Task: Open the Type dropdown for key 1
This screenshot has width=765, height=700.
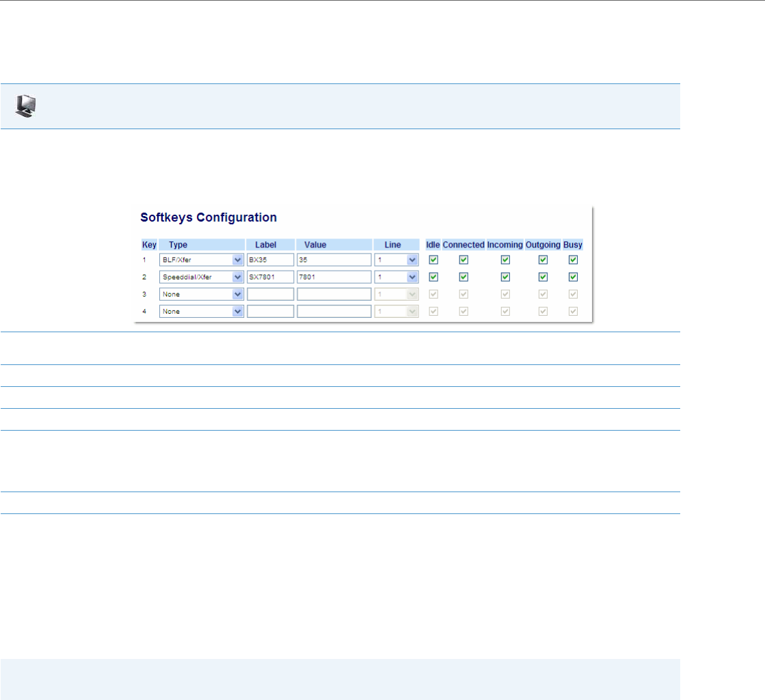Action: (201, 260)
